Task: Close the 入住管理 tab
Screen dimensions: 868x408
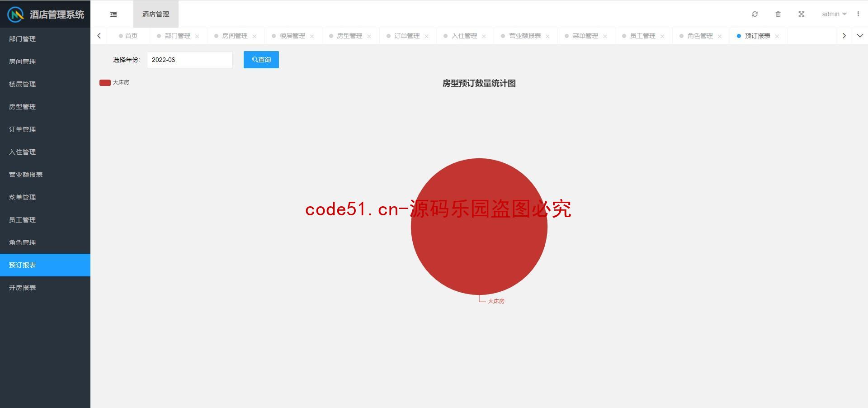Action: tap(484, 36)
